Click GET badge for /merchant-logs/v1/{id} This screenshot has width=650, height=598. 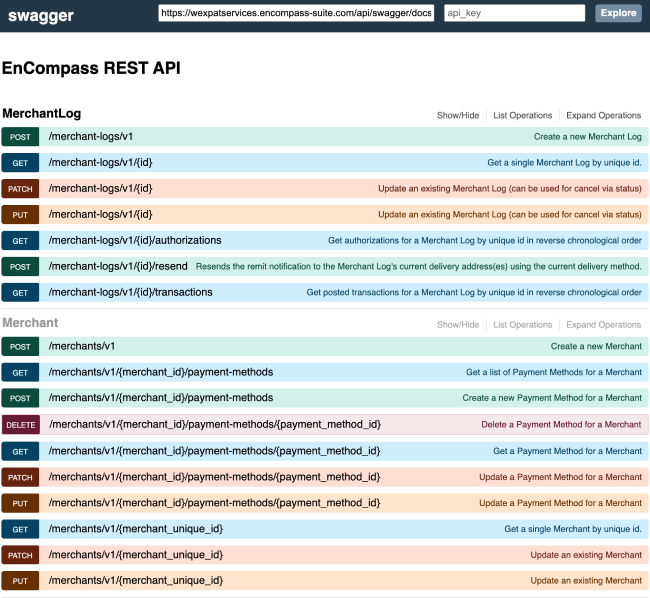click(20, 163)
